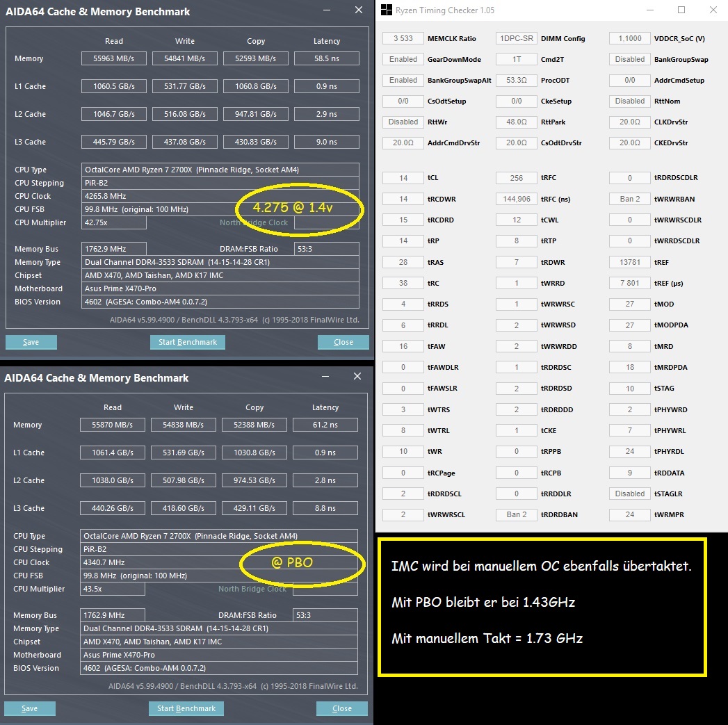Screen dimensions: 728x725
Task: Click Start Benchmark in bottom AIDA64 window
Action: (186, 708)
